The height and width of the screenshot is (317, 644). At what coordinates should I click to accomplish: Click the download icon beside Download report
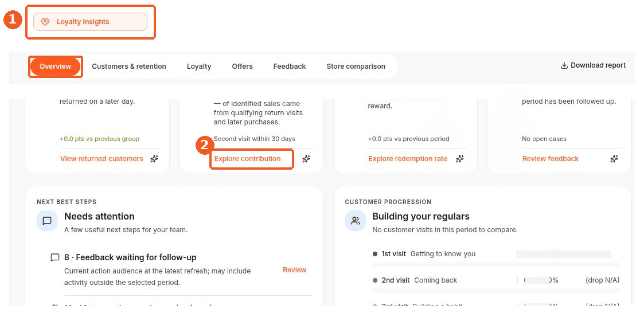click(564, 65)
